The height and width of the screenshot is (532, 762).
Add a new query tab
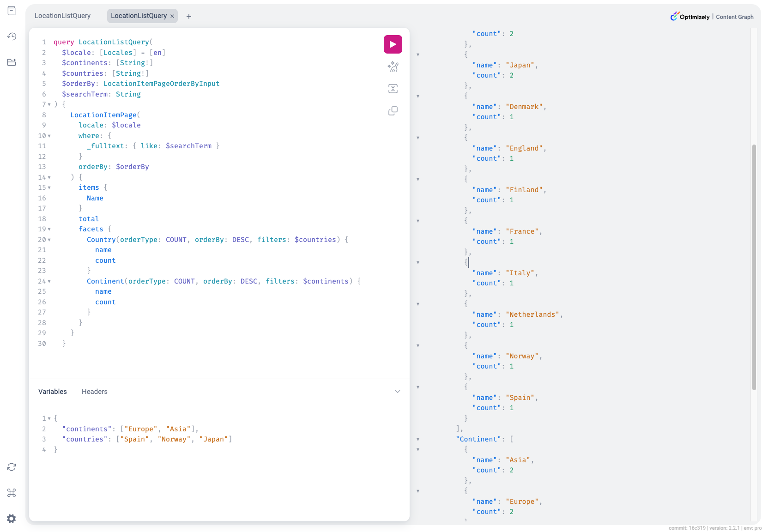point(189,16)
